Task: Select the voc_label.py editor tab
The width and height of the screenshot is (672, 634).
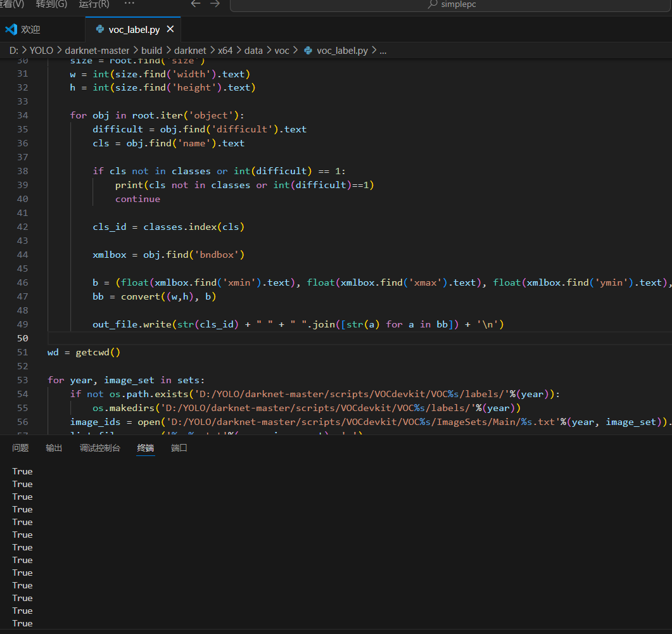Action: coord(133,29)
